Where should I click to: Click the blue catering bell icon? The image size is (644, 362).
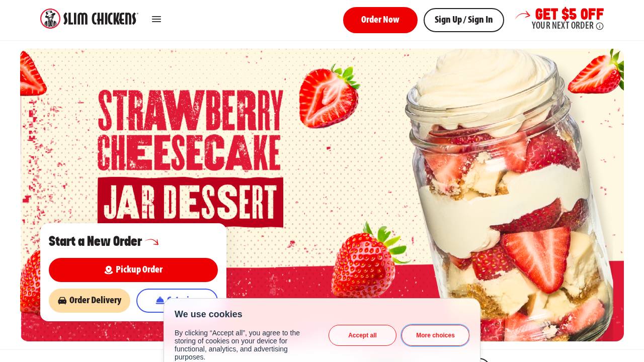click(160, 300)
